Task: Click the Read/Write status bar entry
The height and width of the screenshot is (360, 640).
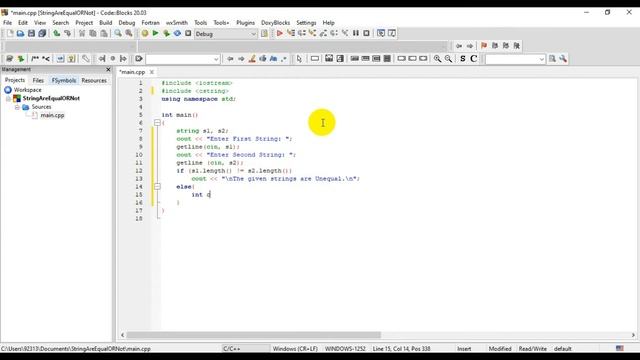Action: [x=532, y=349]
